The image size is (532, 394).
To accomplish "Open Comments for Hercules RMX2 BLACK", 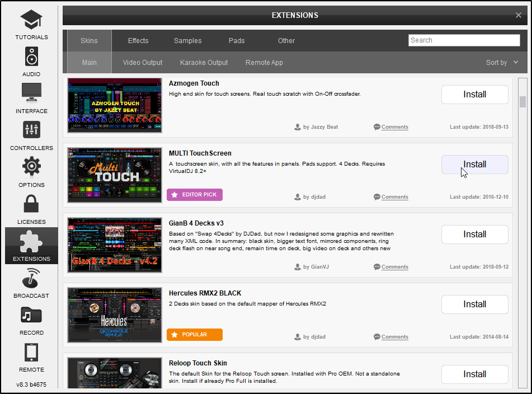I will click(x=394, y=337).
